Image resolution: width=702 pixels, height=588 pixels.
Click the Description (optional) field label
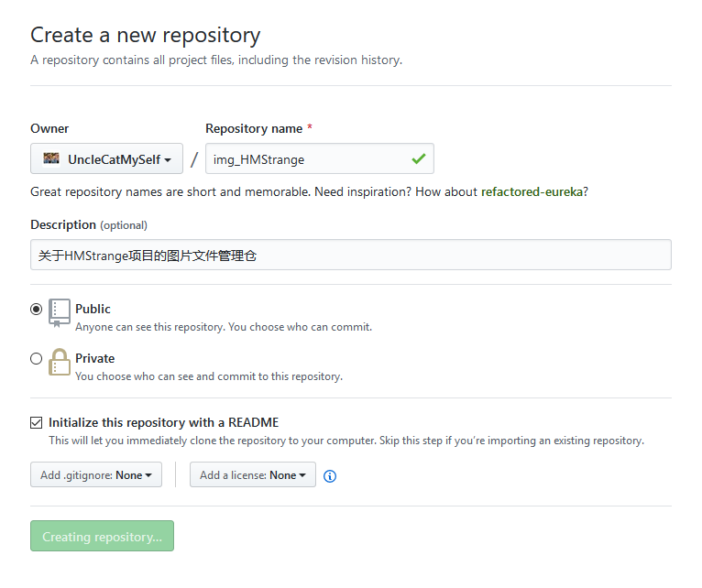coord(88,225)
